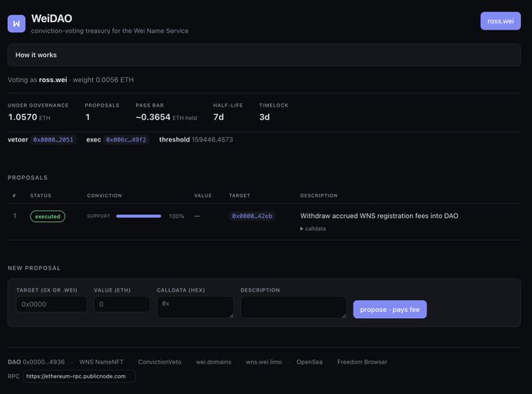The image size is (532, 394).
Task: Open the Freedom Browser footer link
Action: pyautogui.click(x=362, y=362)
